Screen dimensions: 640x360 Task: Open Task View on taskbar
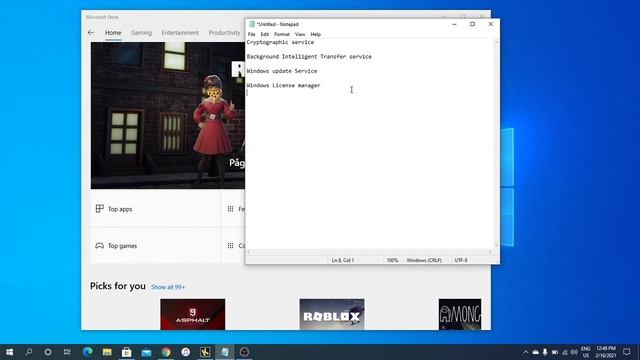[67, 352]
